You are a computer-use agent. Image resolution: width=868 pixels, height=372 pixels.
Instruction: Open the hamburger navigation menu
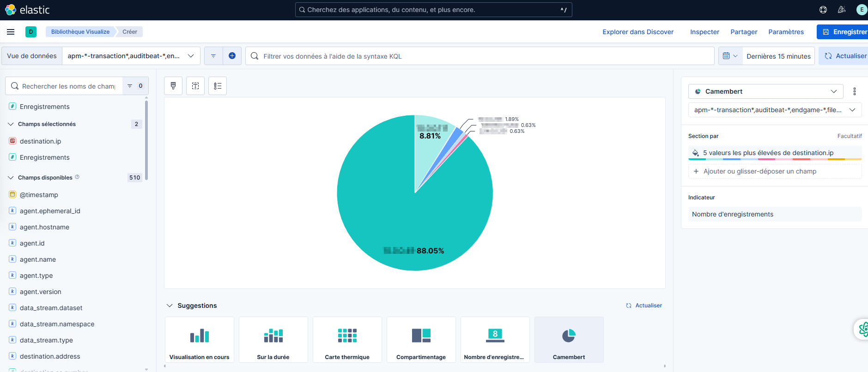click(11, 32)
